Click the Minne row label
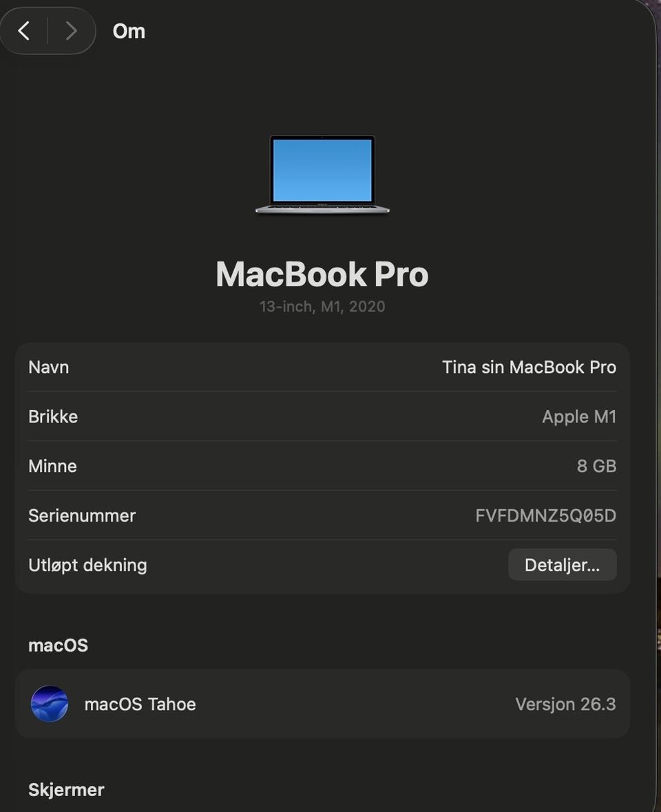Image resolution: width=661 pixels, height=812 pixels. coord(53,466)
